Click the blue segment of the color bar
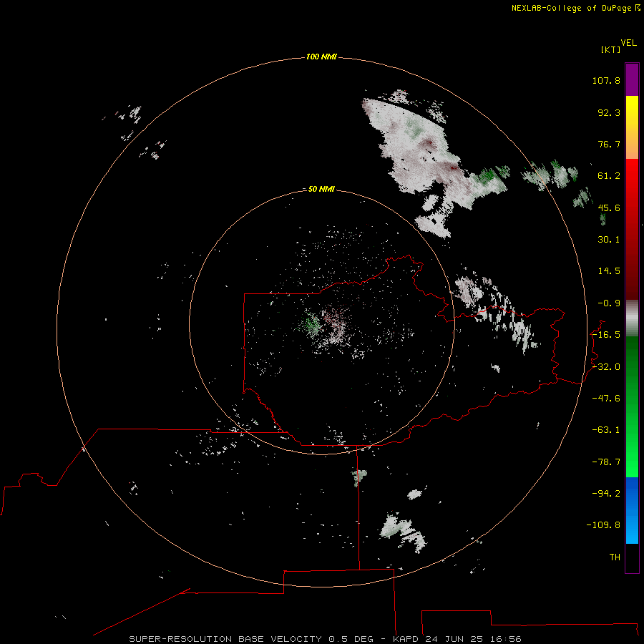Screen dimensions: 644x644 coord(632,510)
